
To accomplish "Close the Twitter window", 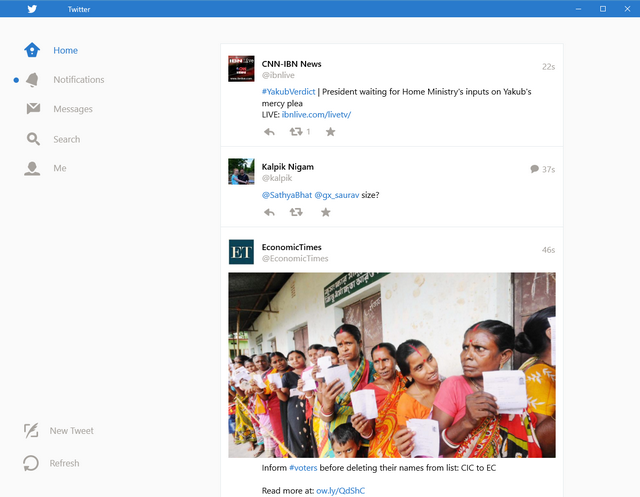I will coord(627,9).
